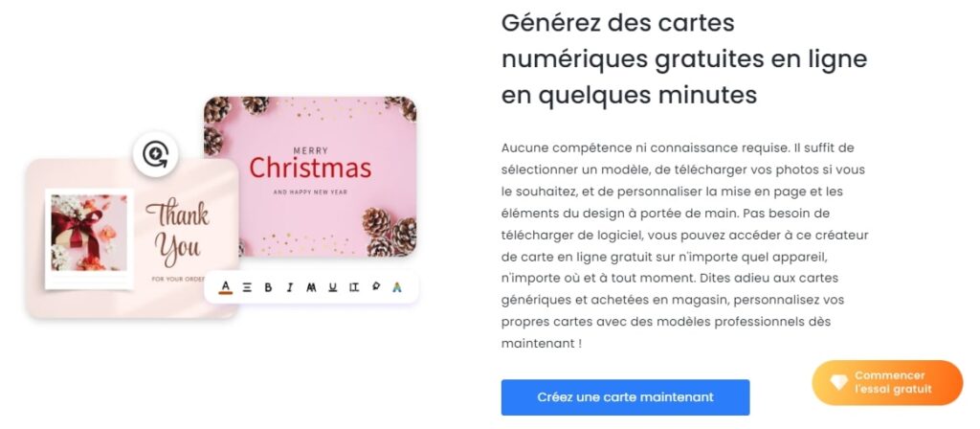The width and height of the screenshot is (980, 429).
Task: Open the Merry Christmas card thumbnail
Action: pyautogui.click(x=311, y=176)
